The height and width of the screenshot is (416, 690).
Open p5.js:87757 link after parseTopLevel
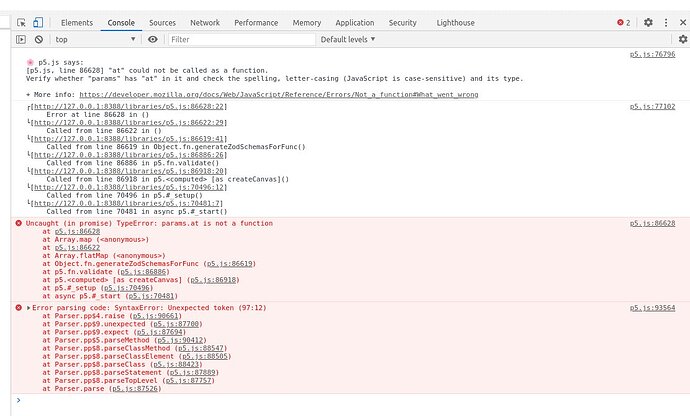(189, 380)
